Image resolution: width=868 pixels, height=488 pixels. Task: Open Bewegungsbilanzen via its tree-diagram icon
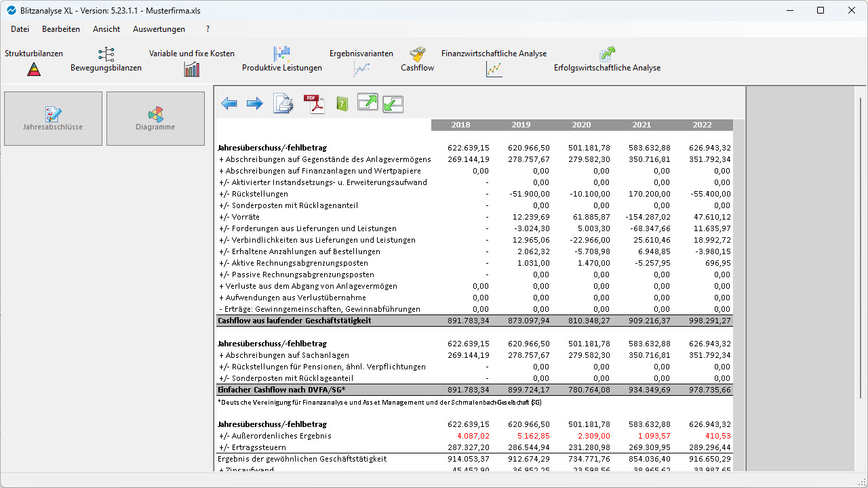click(x=106, y=54)
